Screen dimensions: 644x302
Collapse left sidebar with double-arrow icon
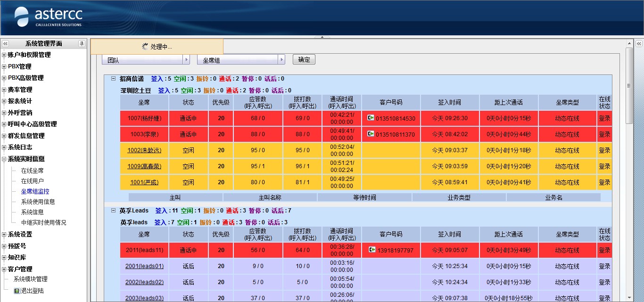[5, 43]
